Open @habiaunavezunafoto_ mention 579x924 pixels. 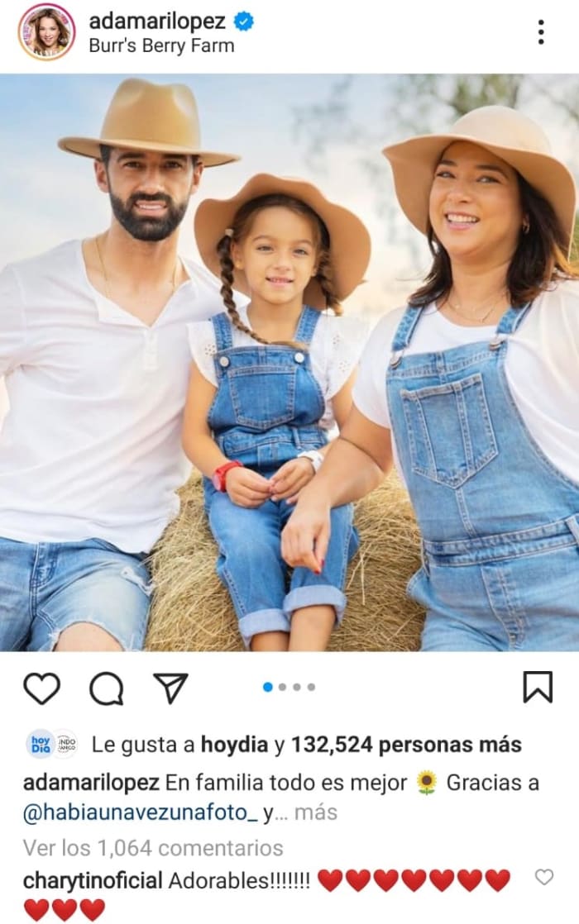pos(141,813)
